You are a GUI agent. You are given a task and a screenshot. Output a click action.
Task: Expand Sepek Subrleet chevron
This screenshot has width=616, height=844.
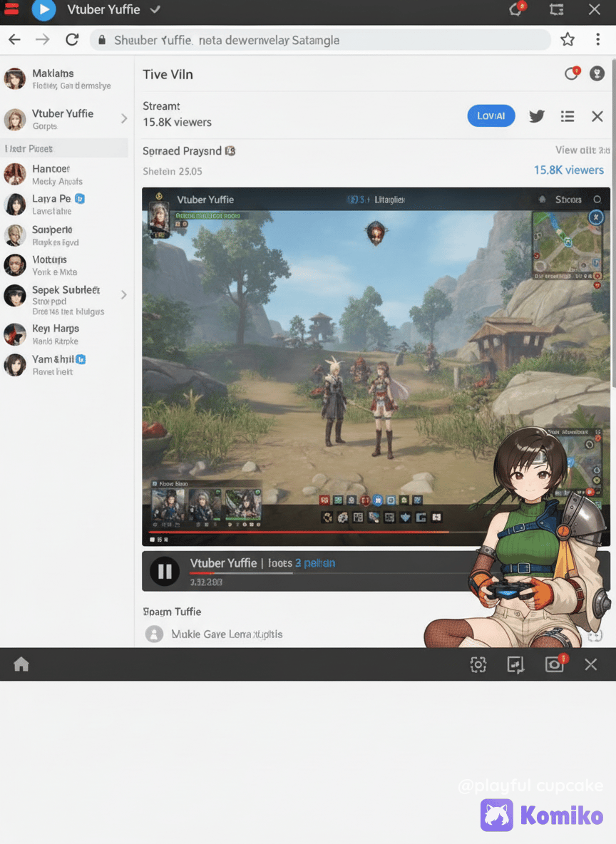[x=124, y=294]
